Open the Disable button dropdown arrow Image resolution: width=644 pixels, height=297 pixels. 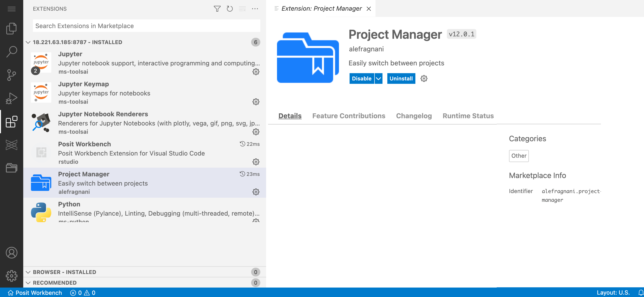pyautogui.click(x=379, y=78)
